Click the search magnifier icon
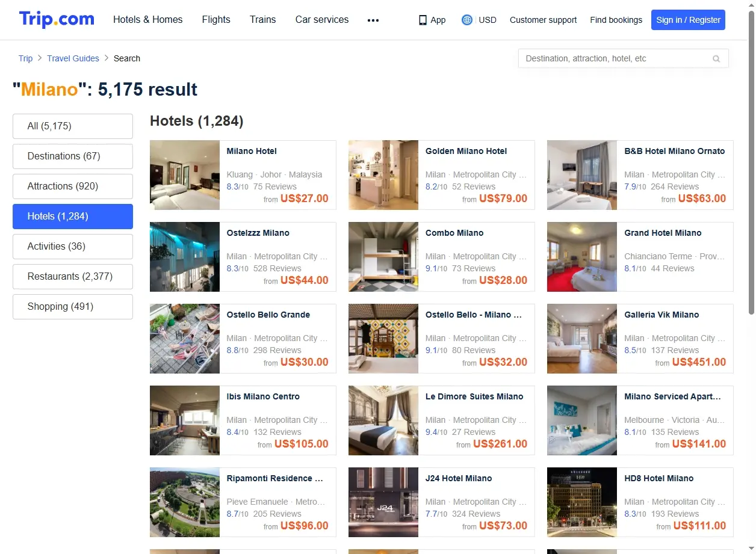This screenshot has height=554, width=756. coord(716,58)
